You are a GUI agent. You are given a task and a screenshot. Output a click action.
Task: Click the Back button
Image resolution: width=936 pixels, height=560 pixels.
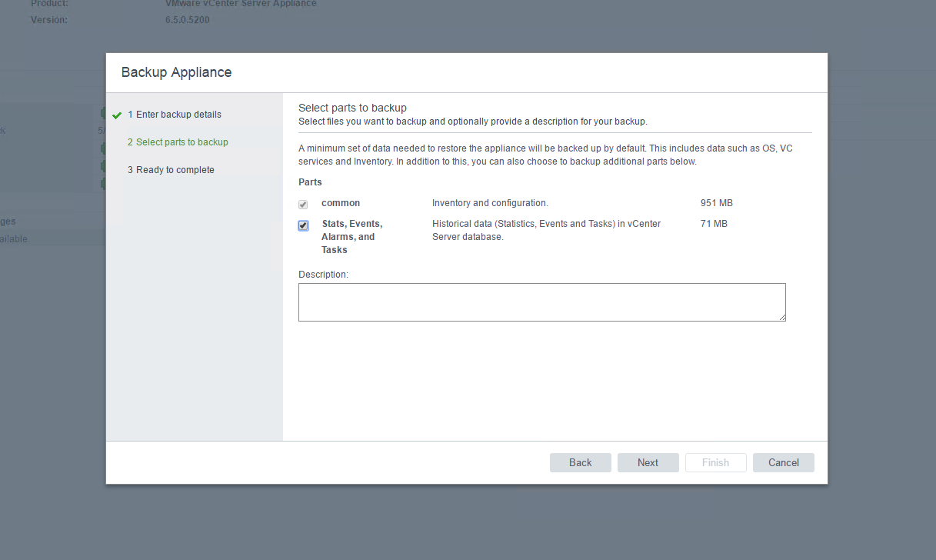point(581,462)
